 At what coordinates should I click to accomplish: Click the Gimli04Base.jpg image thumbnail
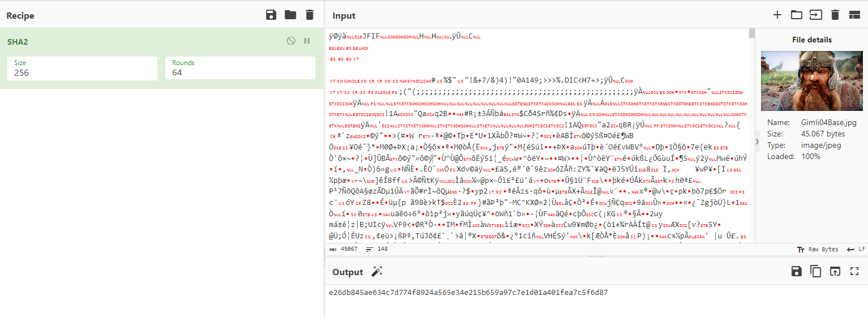(x=811, y=80)
